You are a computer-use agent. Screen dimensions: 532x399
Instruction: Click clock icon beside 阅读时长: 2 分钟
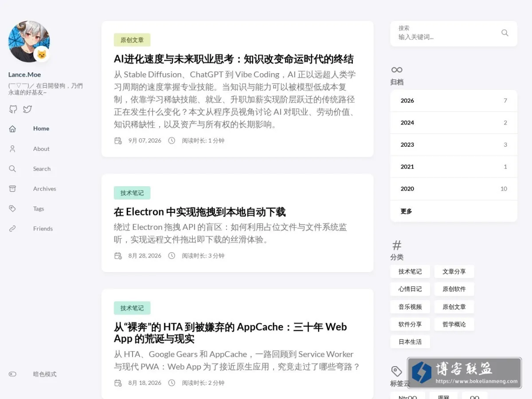[172, 383]
